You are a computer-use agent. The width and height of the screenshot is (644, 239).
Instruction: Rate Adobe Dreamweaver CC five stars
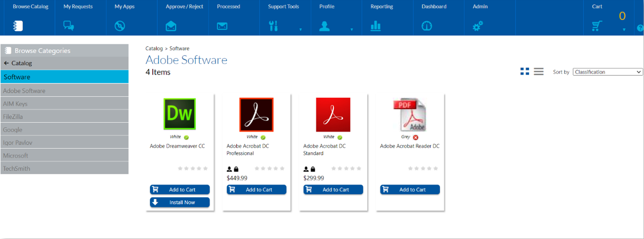(x=206, y=168)
